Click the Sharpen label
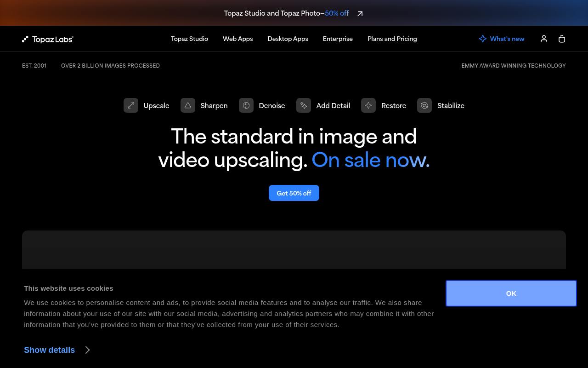Image resolution: width=588 pixels, height=368 pixels. tap(214, 105)
